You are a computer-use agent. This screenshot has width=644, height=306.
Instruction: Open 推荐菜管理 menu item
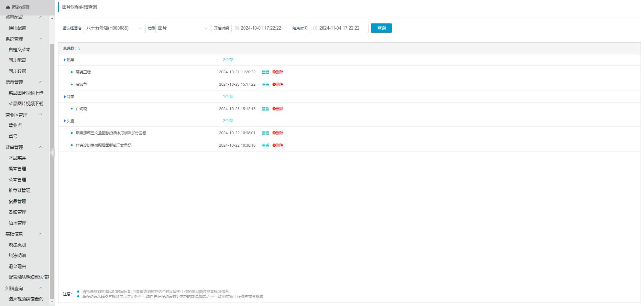19,190
